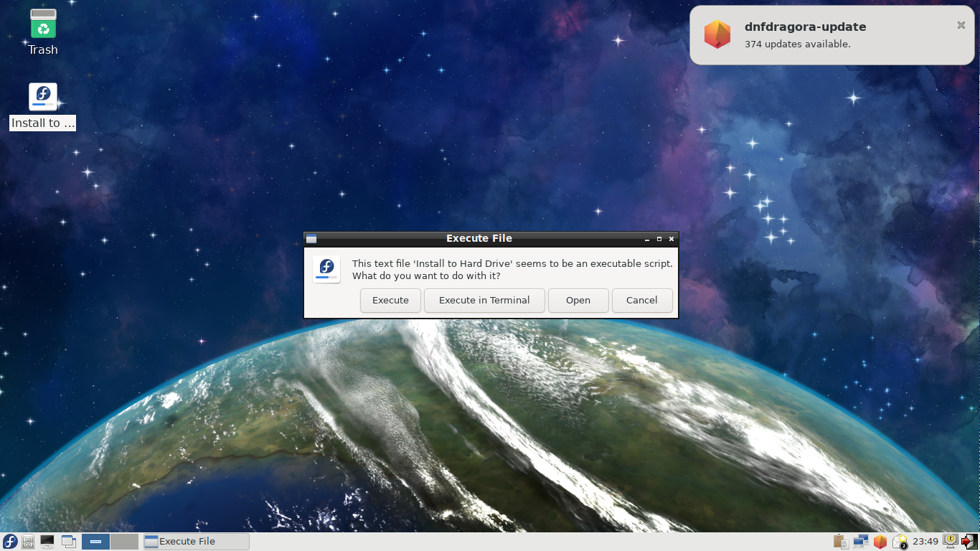Click the Execute File title bar text

(x=479, y=239)
